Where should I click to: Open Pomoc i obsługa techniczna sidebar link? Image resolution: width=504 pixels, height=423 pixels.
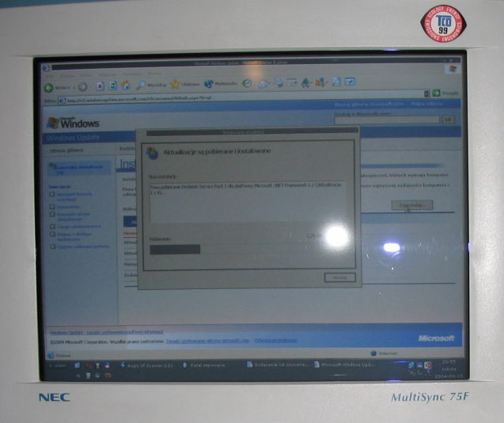74,237
